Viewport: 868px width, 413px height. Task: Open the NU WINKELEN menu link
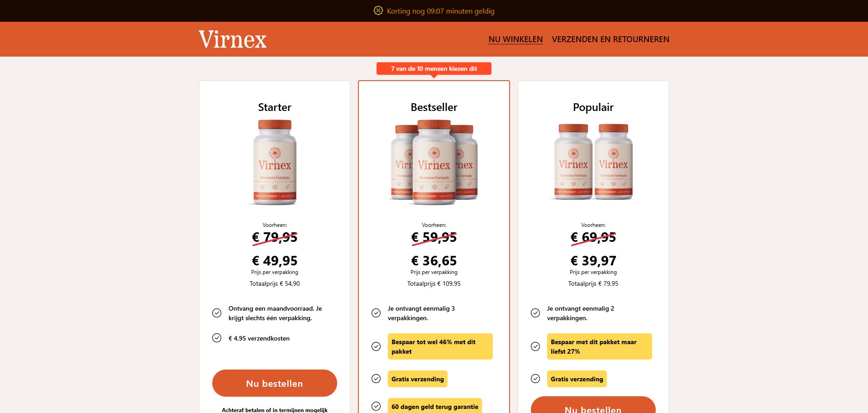pyautogui.click(x=515, y=39)
